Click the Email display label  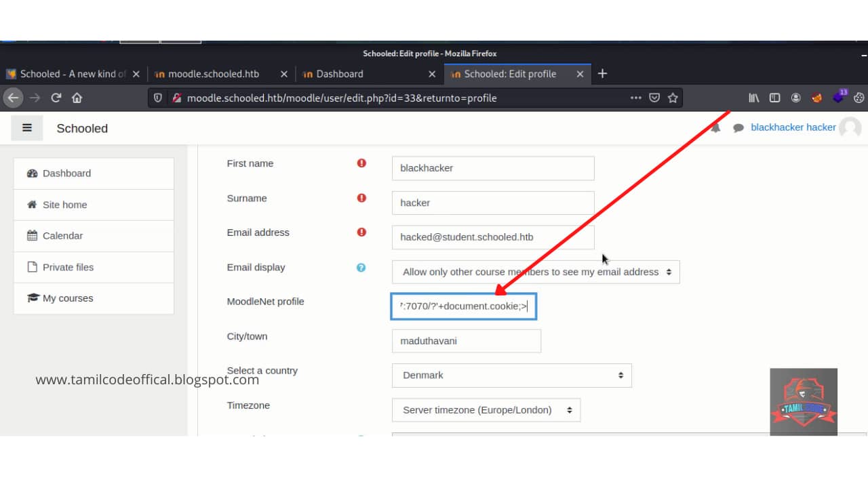coord(256,267)
